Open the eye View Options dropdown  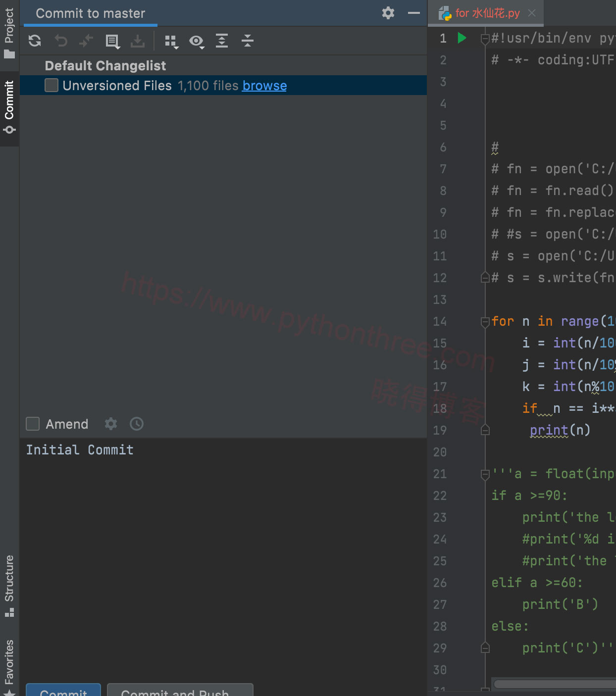click(197, 42)
